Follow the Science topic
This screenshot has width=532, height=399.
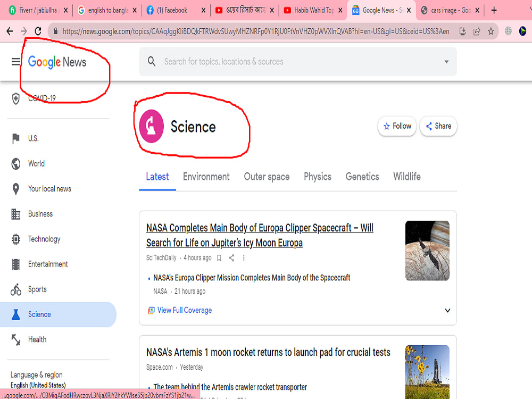[x=397, y=126]
